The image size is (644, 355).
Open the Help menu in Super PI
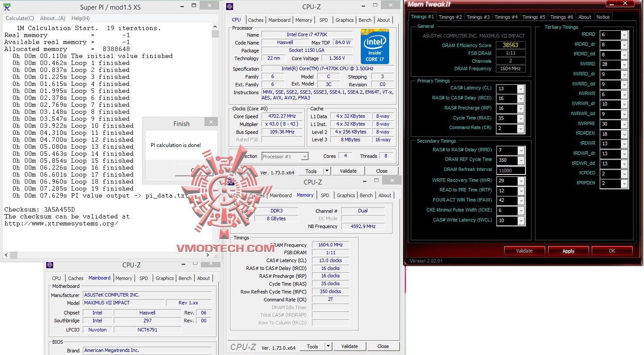81,18
